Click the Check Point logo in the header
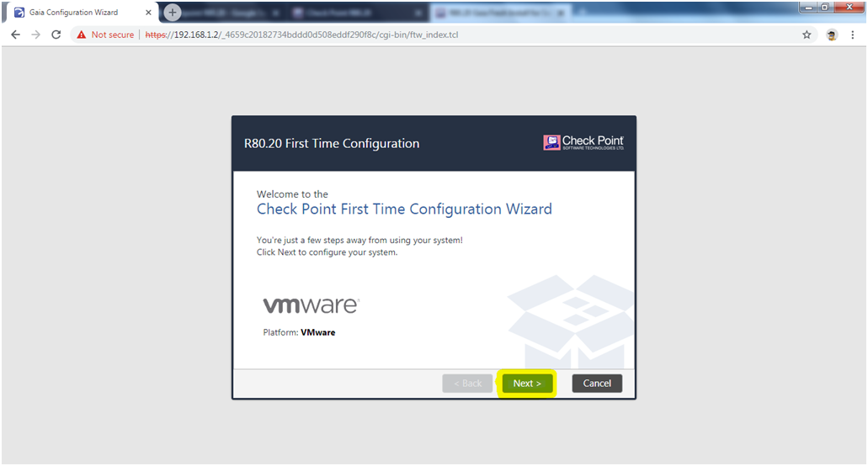 pyautogui.click(x=583, y=143)
